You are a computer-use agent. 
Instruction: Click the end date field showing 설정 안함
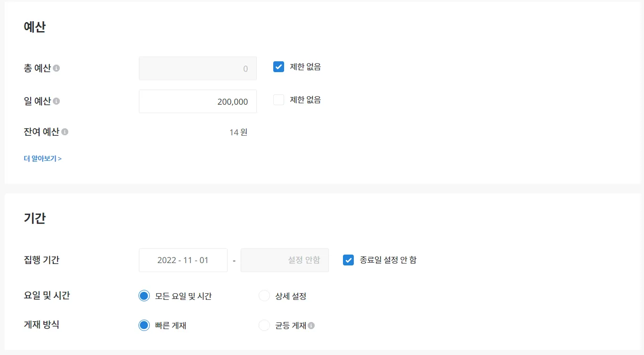pyautogui.click(x=285, y=260)
